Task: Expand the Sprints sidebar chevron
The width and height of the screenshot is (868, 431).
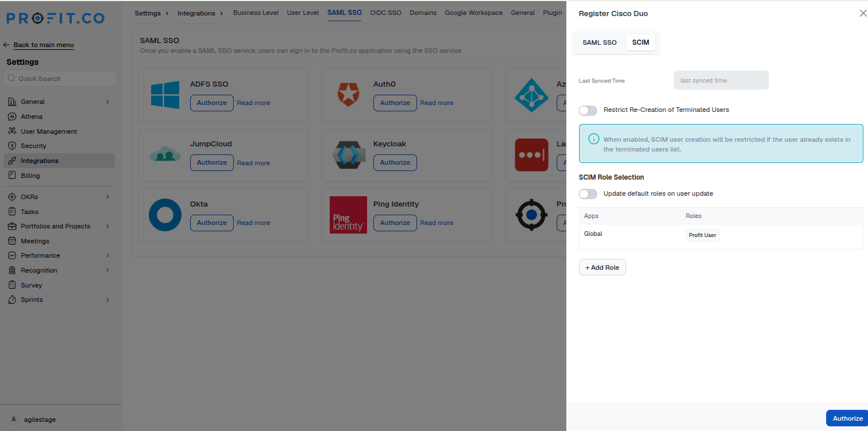Action: tap(107, 300)
